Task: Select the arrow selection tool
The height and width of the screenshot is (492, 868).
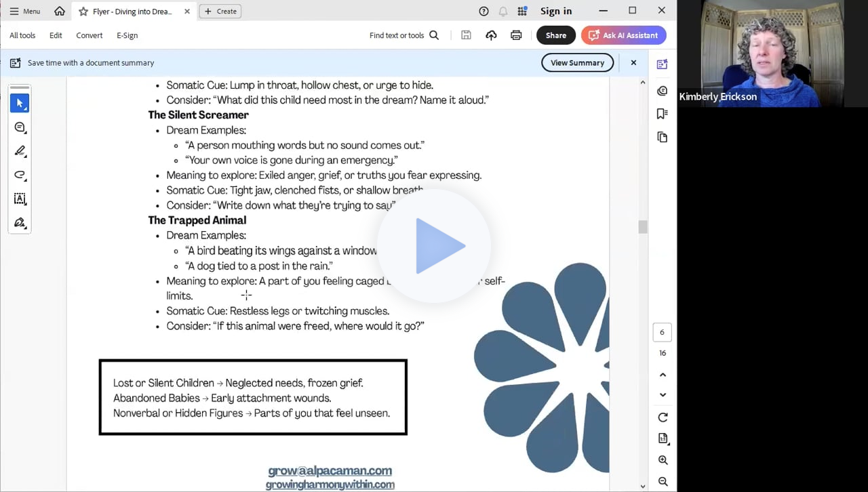Action: point(20,103)
